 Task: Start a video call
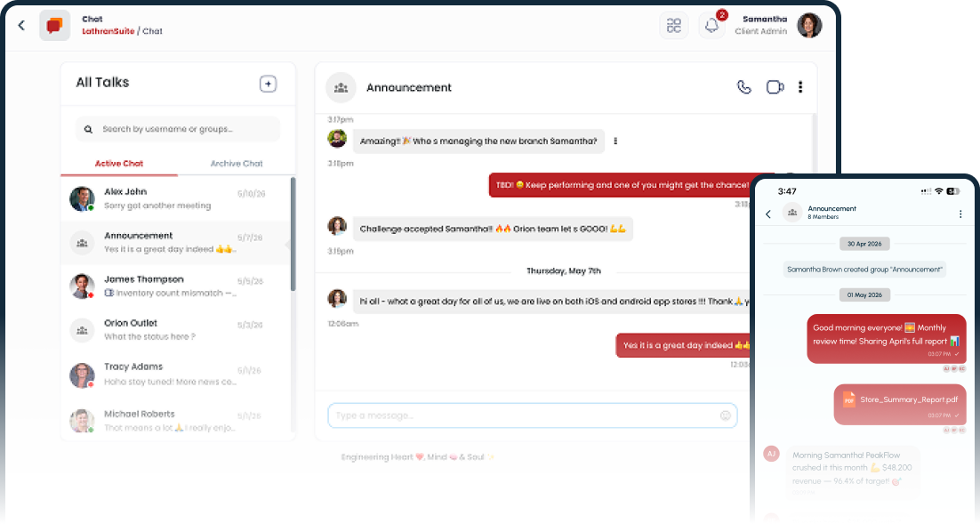[x=775, y=87]
